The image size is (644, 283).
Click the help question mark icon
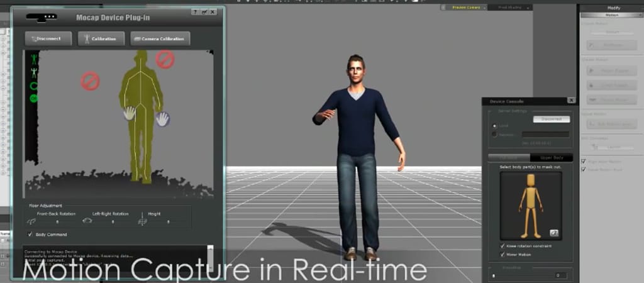pos(194,12)
